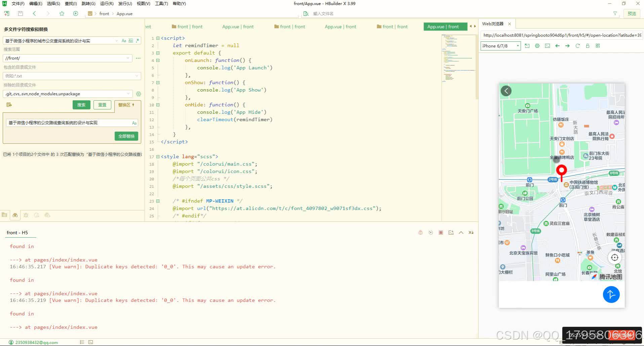Open browser devtools console icon
This screenshot has width=644, height=346.
pos(547,46)
